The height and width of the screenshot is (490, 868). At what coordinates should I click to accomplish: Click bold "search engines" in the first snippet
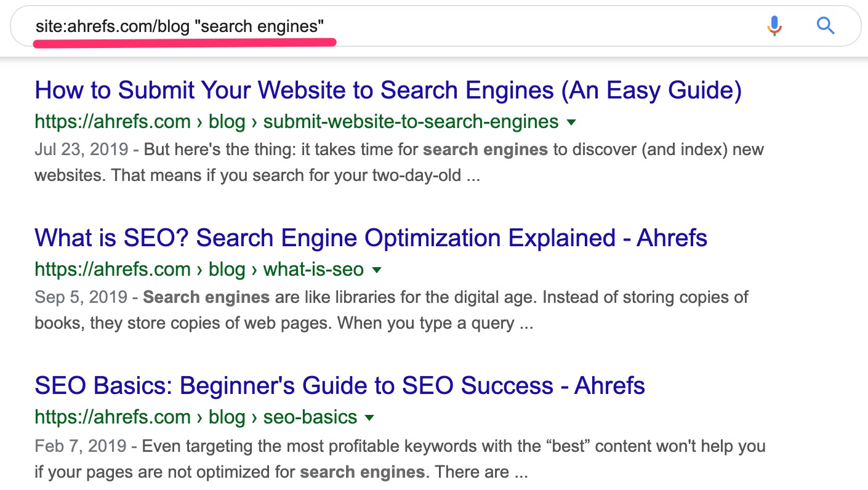point(485,150)
